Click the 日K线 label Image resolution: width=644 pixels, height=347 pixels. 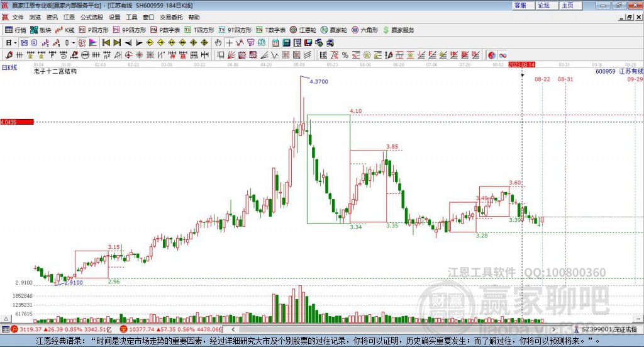click(9, 67)
